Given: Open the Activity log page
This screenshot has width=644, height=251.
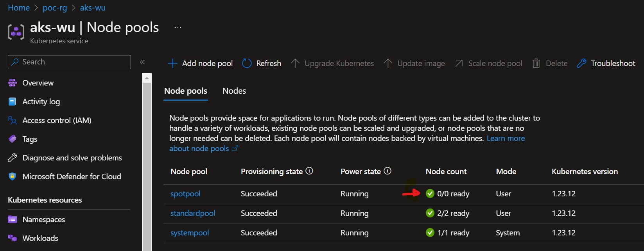Looking at the screenshot, I should (41, 101).
